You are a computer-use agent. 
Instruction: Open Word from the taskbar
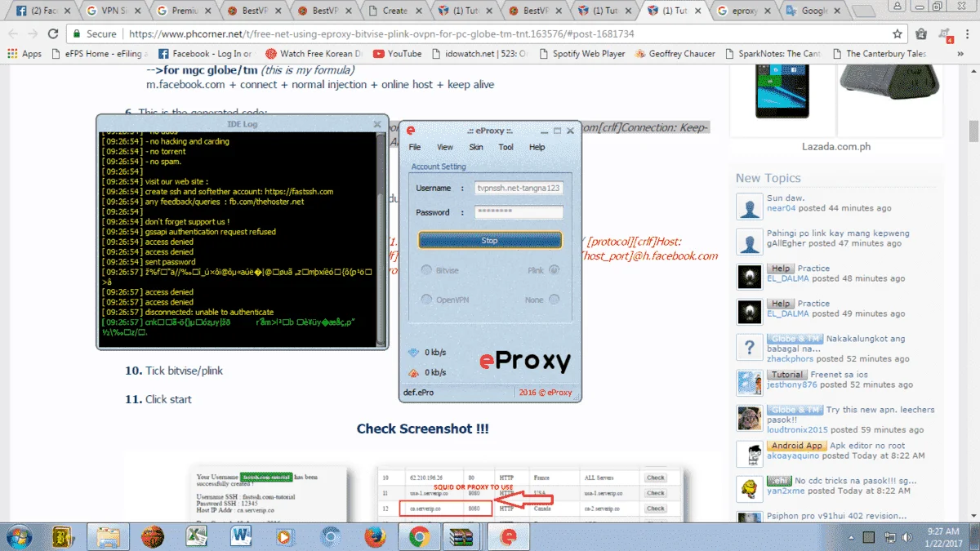click(241, 537)
